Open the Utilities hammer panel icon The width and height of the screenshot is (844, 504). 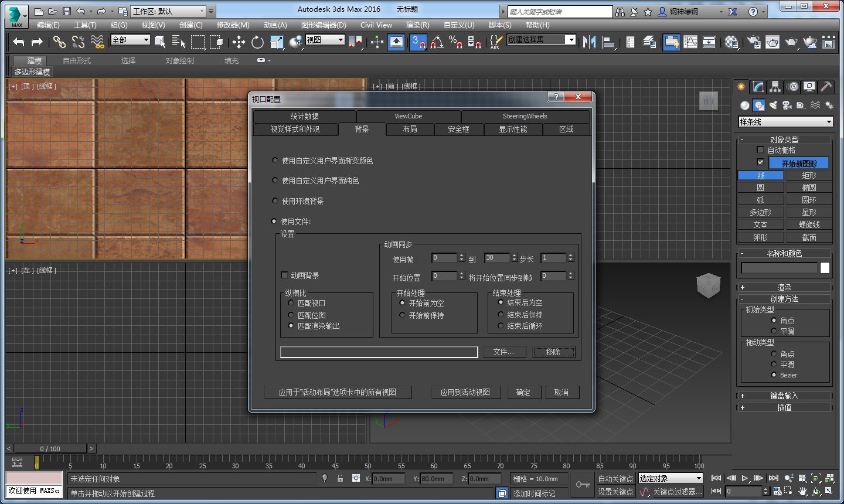pos(826,87)
